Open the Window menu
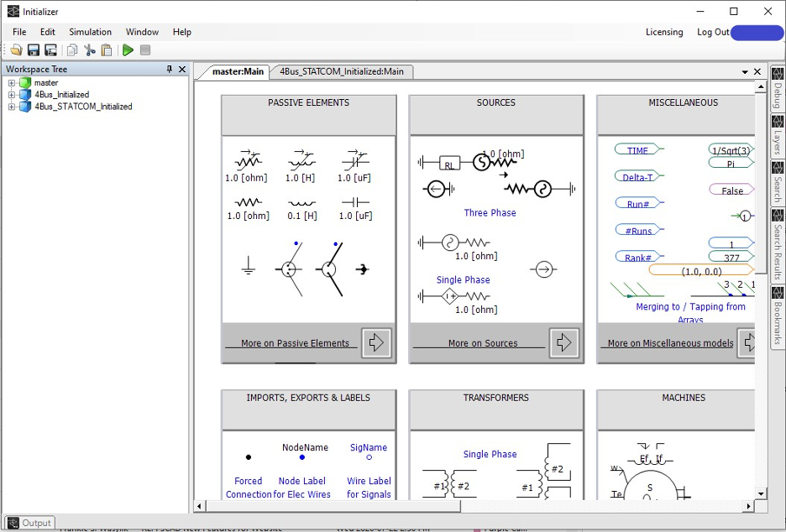Image resolution: width=786 pixels, height=532 pixels. click(x=143, y=32)
